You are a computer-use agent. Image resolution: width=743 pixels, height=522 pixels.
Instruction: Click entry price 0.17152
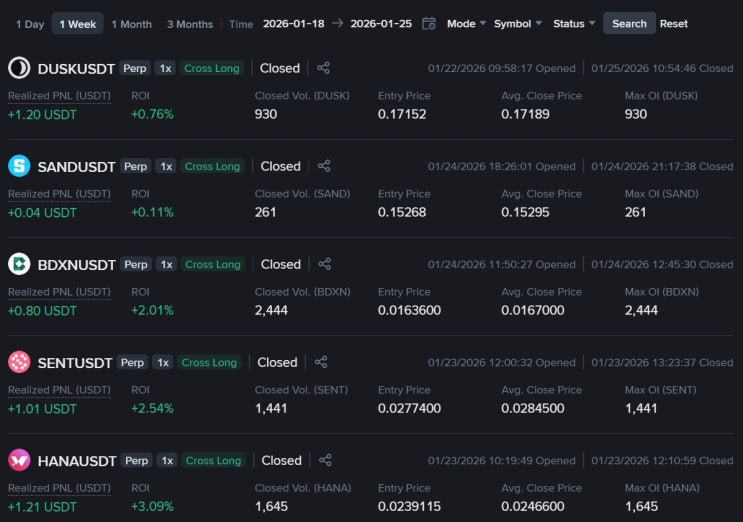pos(402,114)
